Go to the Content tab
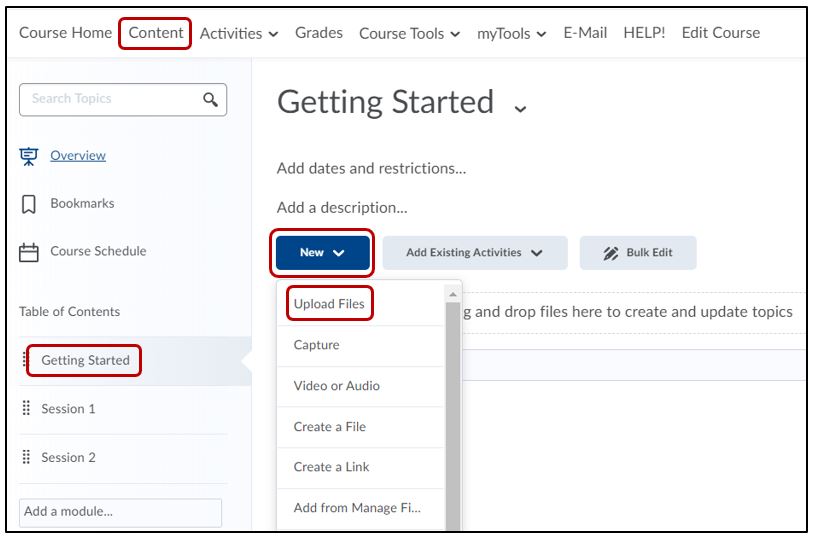This screenshot has width=814, height=539. coord(156,33)
